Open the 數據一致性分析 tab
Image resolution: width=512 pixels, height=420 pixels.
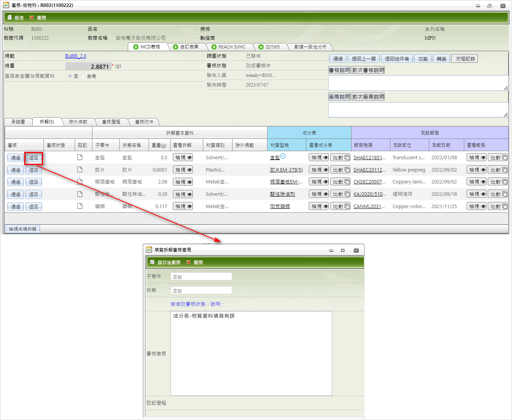click(x=310, y=47)
